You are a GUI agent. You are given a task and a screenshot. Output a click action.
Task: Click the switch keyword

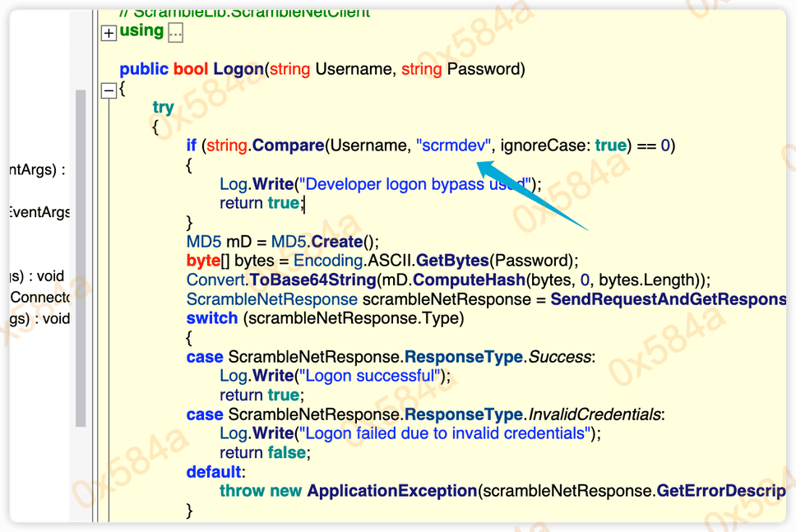[212, 318]
